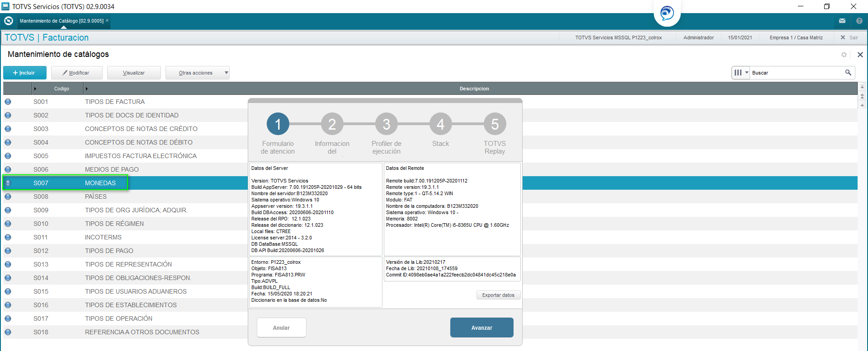Click status circle of row S001
The height and width of the screenshot is (351, 868).
(x=8, y=102)
